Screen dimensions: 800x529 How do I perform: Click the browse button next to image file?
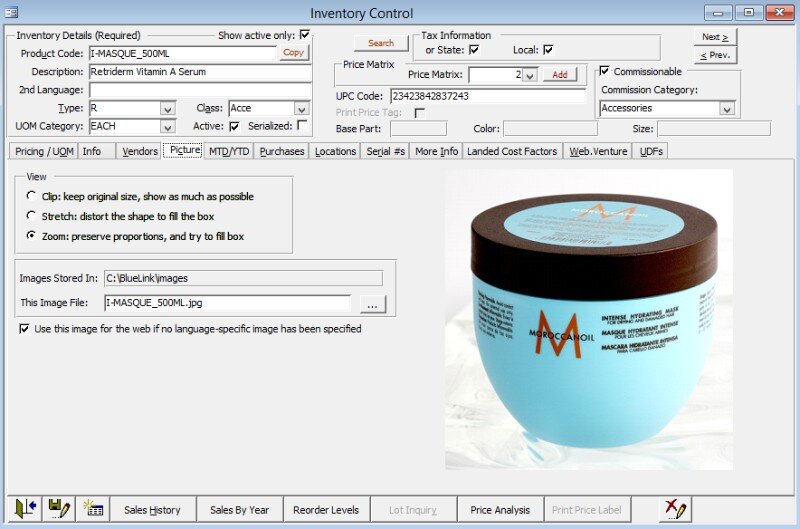point(372,303)
